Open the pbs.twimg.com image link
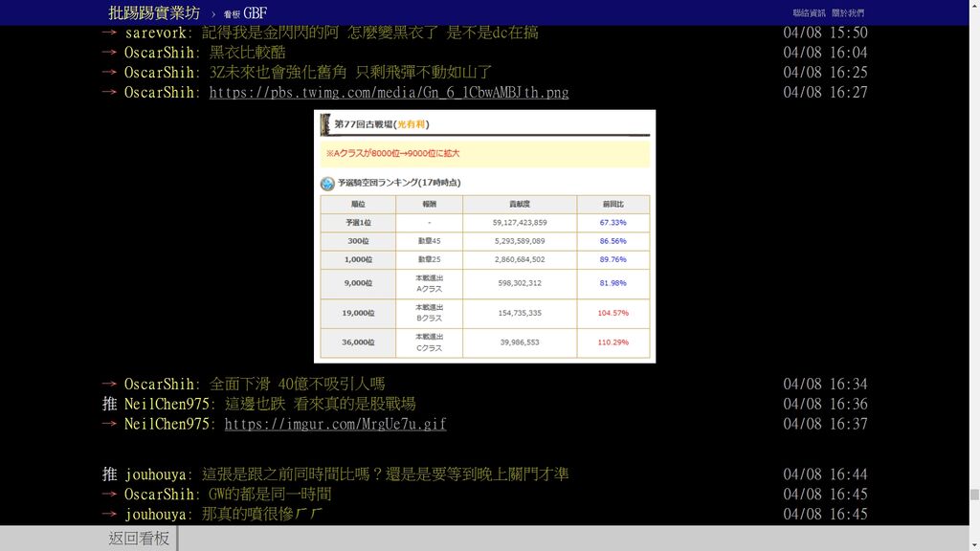Viewport: 980px width, 551px height. coord(389,93)
